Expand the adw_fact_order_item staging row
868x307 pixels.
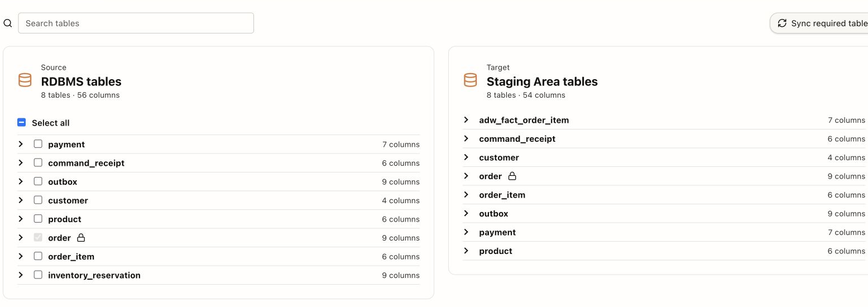[466, 120]
